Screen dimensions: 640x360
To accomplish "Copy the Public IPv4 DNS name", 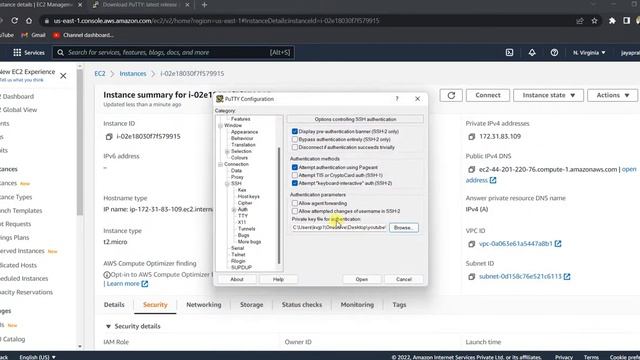I will (x=471, y=169).
